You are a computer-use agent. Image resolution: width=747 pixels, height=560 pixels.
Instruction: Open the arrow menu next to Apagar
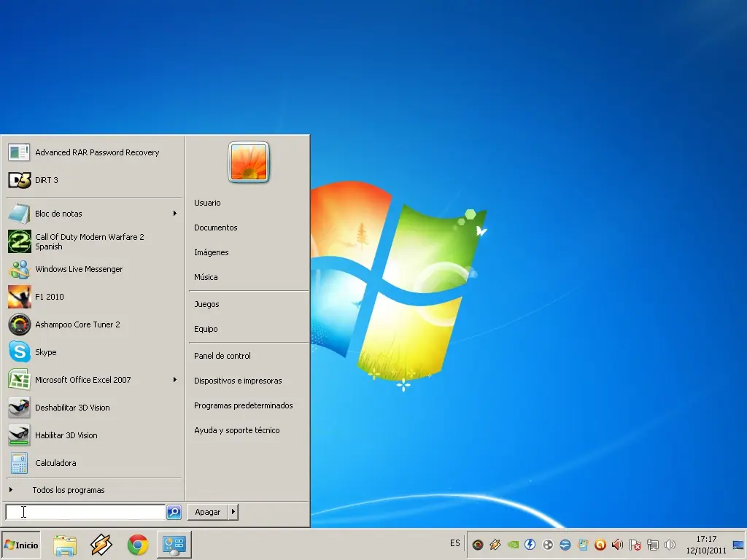(233, 512)
